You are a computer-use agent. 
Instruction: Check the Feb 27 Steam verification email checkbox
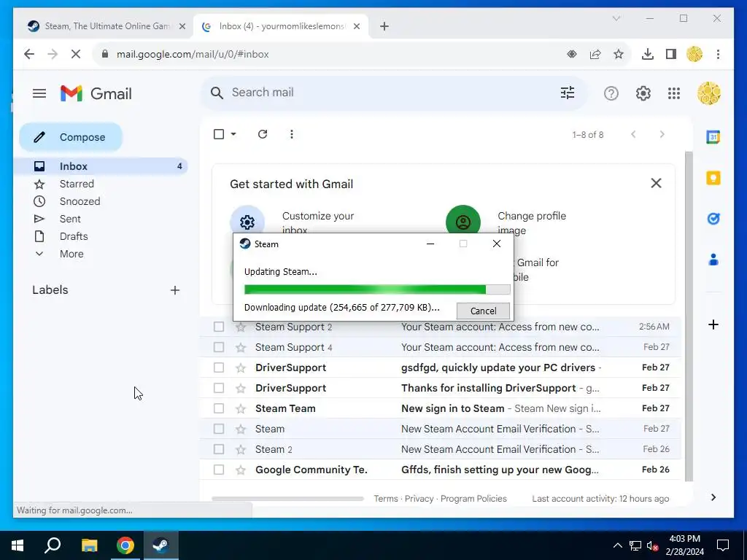click(219, 429)
